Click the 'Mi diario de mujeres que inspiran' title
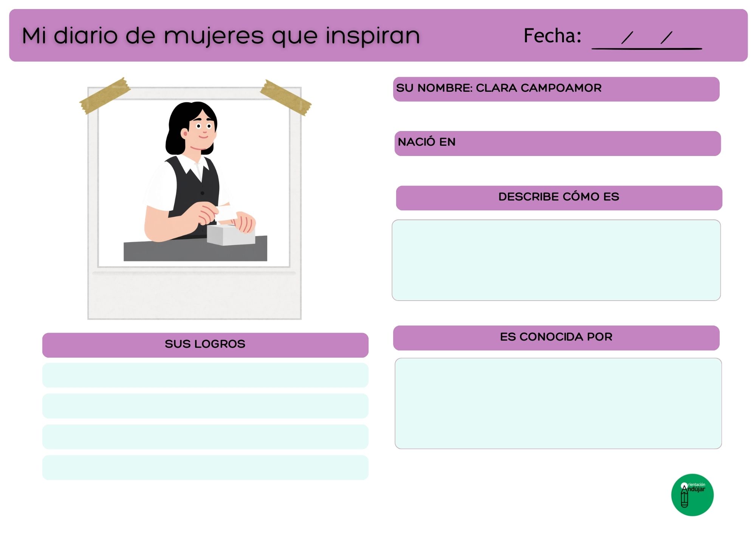Viewport: 756px width, 534px height. point(221,35)
